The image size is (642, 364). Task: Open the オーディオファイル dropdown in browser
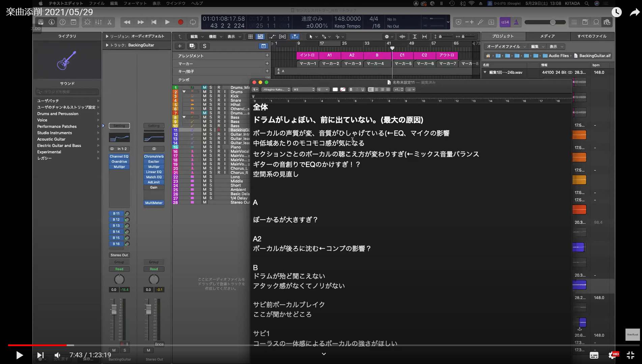pos(506,47)
